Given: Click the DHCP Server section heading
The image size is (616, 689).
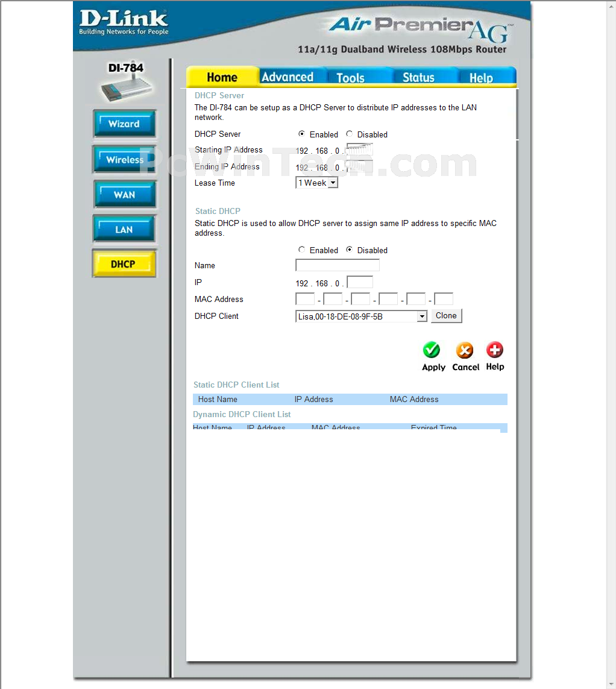Looking at the screenshot, I should point(219,95).
